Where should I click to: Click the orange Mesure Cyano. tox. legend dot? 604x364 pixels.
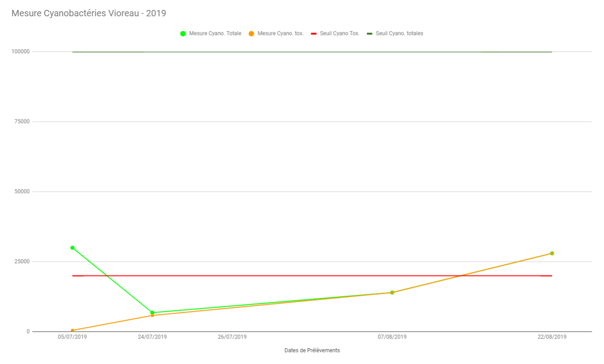coord(251,33)
